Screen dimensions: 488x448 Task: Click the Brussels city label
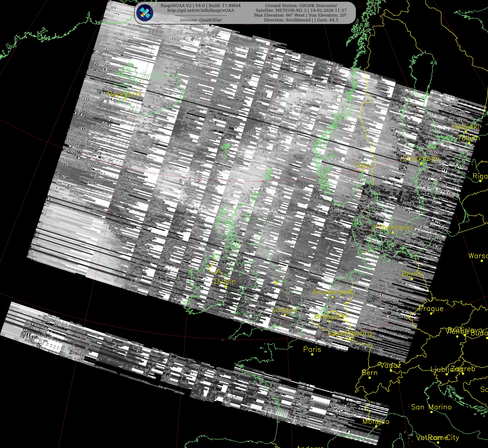click(329, 317)
